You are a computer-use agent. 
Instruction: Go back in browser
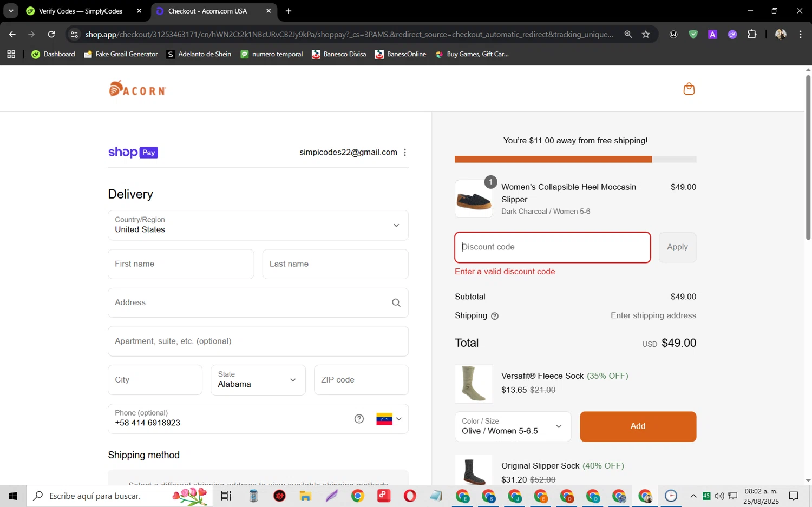12,34
